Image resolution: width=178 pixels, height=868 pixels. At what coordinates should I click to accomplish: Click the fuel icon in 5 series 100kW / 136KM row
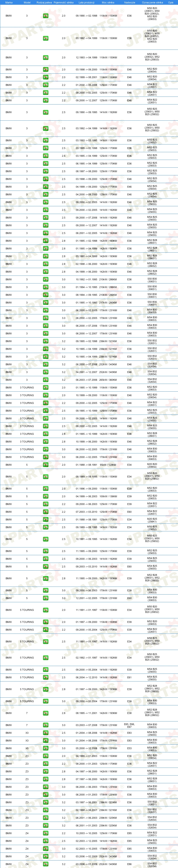(x=46, y=496)
